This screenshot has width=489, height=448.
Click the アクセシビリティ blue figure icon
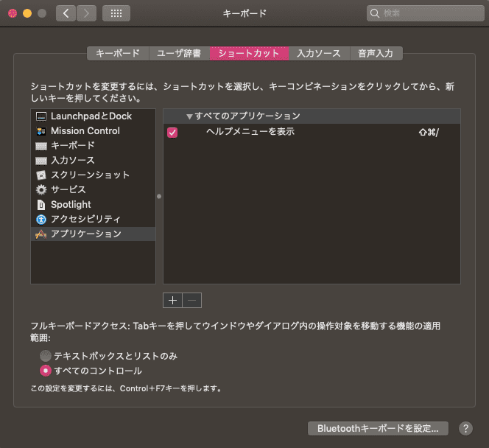(41, 220)
